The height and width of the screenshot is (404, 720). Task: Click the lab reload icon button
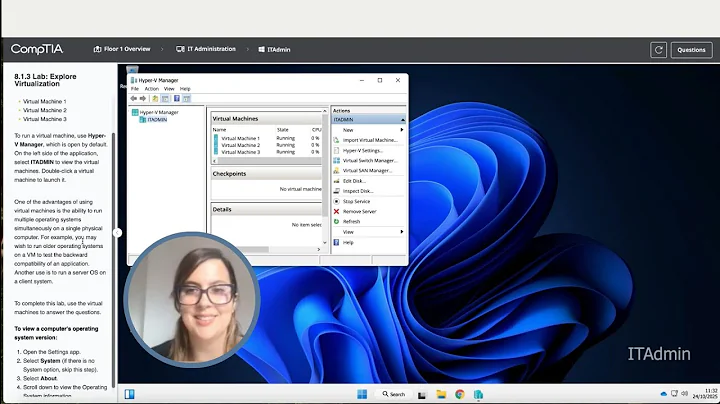(x=658, y=50)
